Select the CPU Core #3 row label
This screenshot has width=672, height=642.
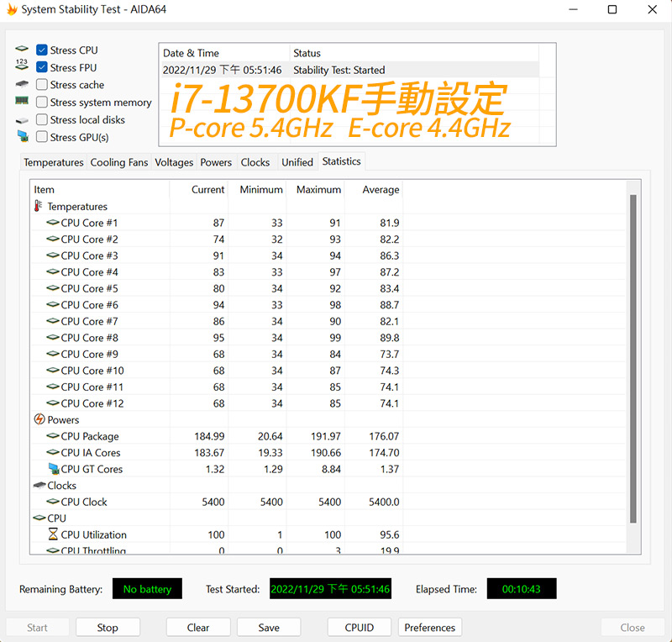pos(89,255)
